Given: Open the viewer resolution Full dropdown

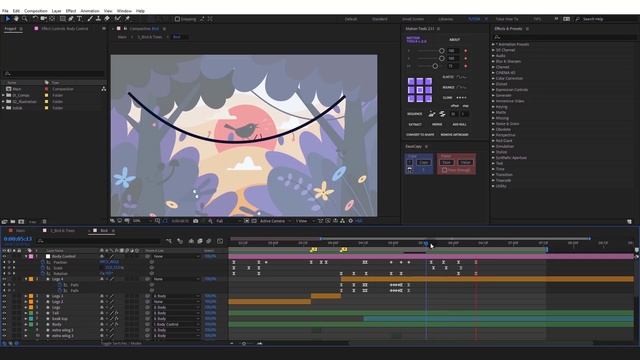Looking at the screenshot, I should 227,221.
